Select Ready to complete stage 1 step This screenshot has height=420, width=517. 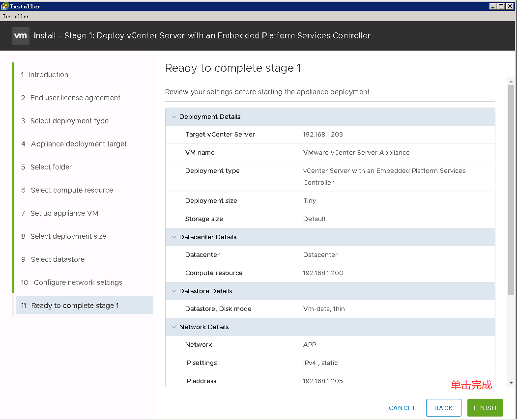84,305
